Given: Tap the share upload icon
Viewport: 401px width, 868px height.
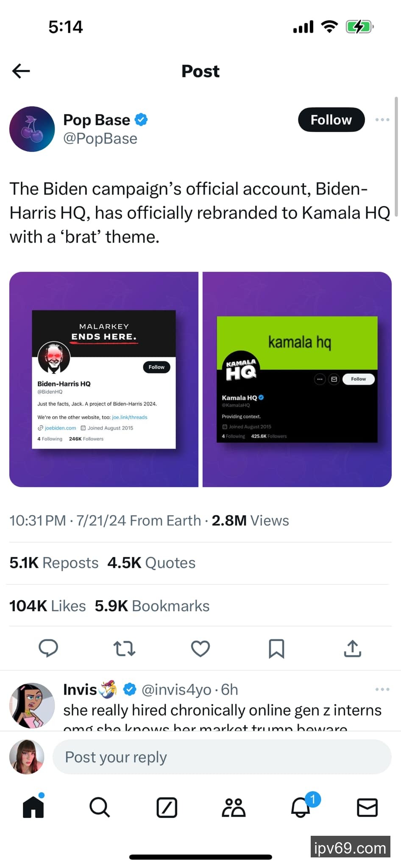Looking at the screenshot, I should [x=352, y=648].
